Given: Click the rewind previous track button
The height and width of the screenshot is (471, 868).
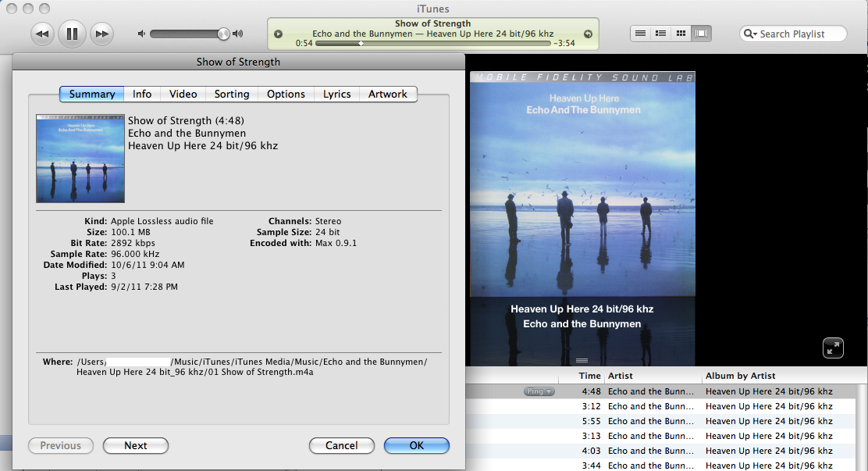Looking at the screenshot, I should point(42,34).
